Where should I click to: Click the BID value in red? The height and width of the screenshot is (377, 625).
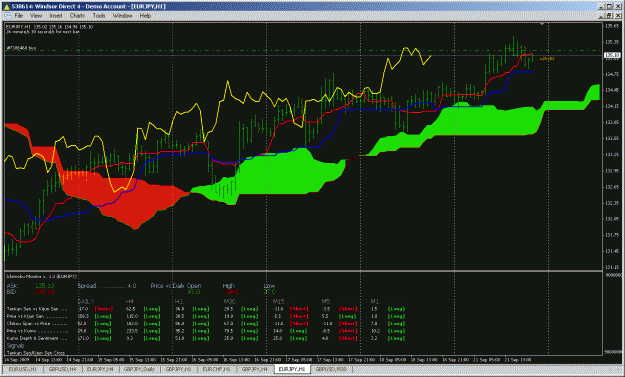45,292
